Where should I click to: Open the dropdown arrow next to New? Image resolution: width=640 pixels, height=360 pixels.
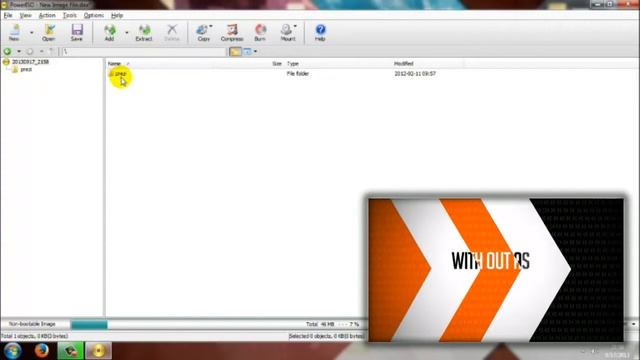31,32
